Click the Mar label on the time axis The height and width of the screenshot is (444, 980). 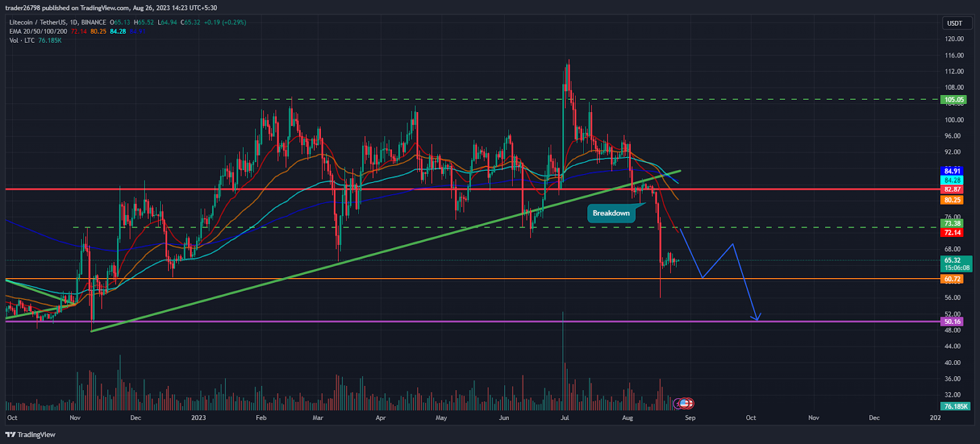pyautogui.click(x=318, y=418)
